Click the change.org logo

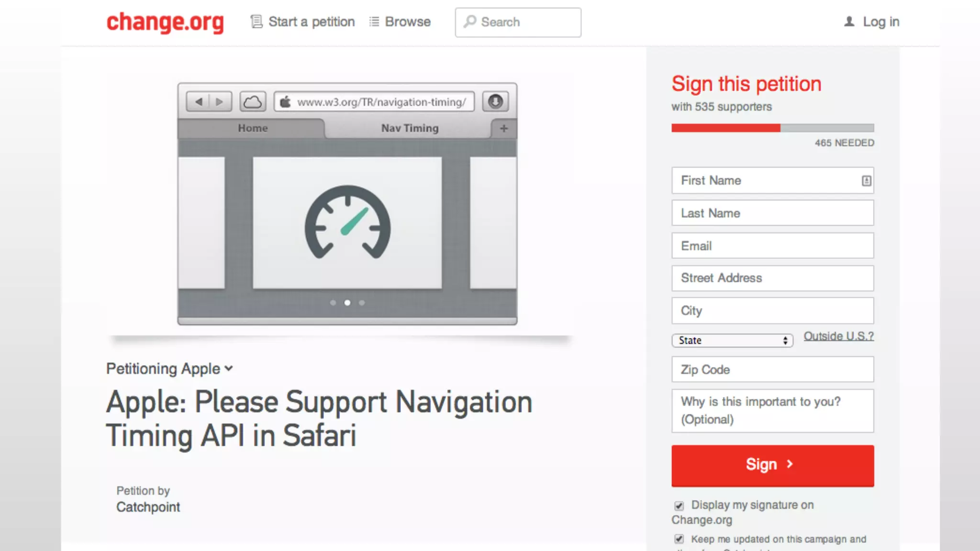[165, 22]
